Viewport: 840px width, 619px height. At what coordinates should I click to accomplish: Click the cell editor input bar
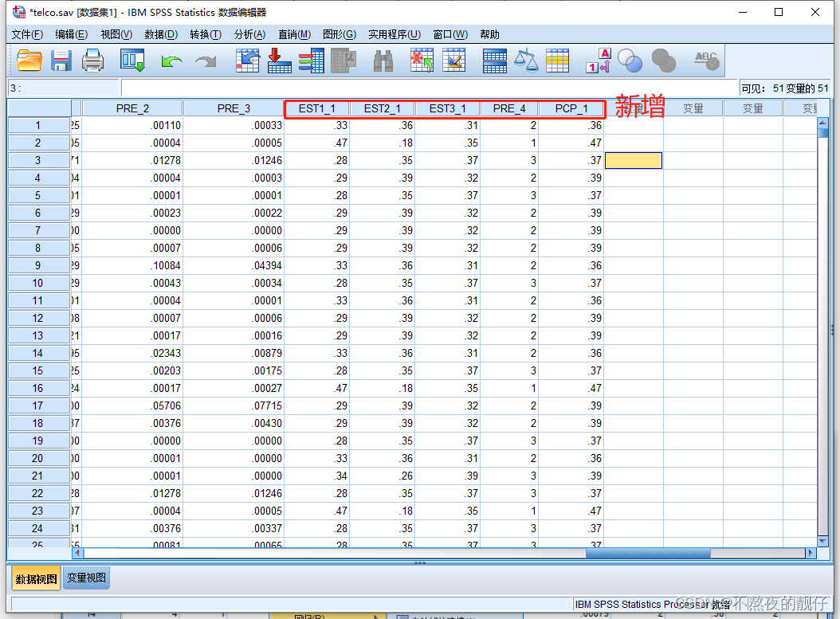coord(430,88)
